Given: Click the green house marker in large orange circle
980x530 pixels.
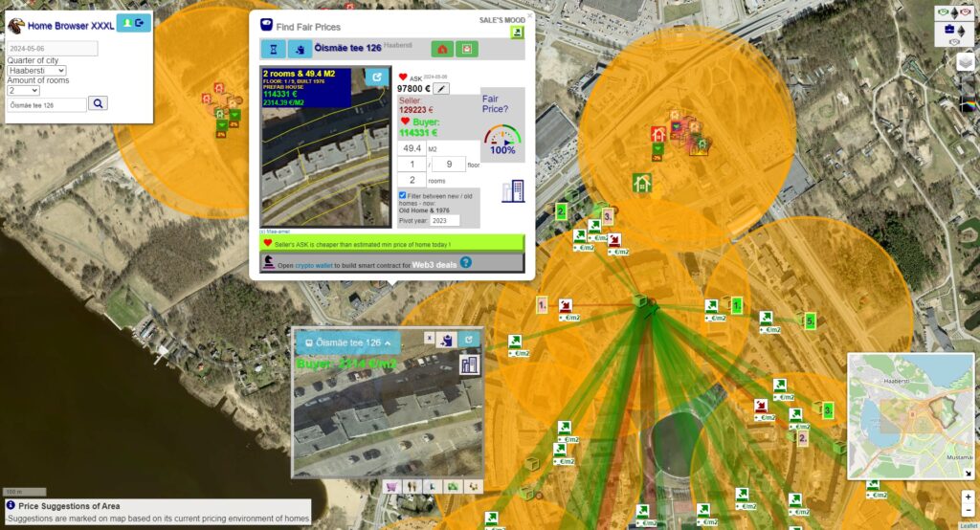Looking at the screenshot, I should pos(642,183).
